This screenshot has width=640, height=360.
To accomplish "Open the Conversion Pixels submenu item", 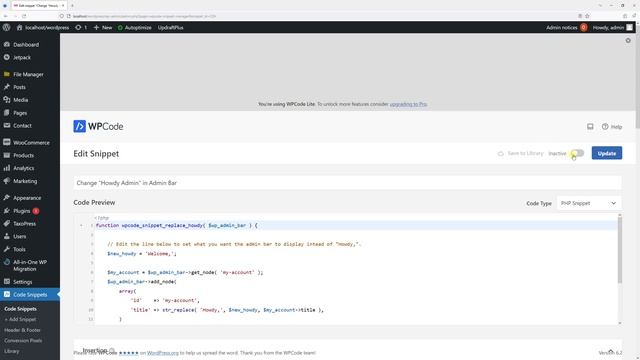I will [x=23, y=340].
